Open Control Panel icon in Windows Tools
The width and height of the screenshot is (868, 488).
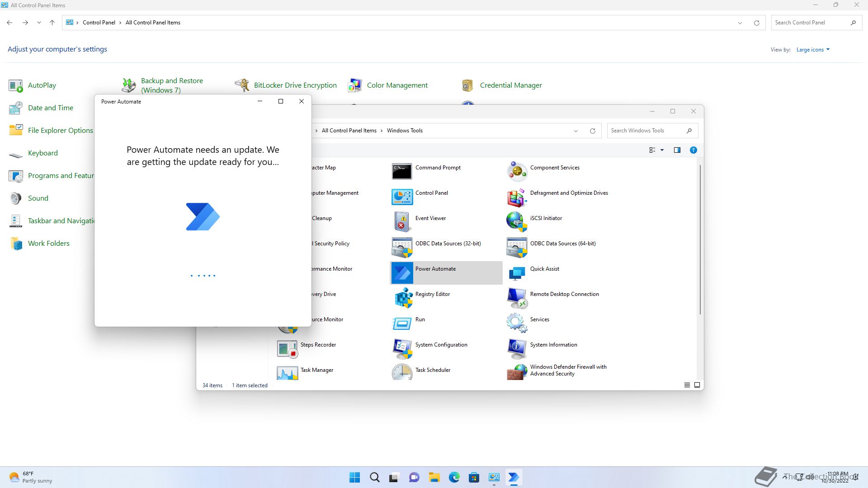(x=402, y=197)
